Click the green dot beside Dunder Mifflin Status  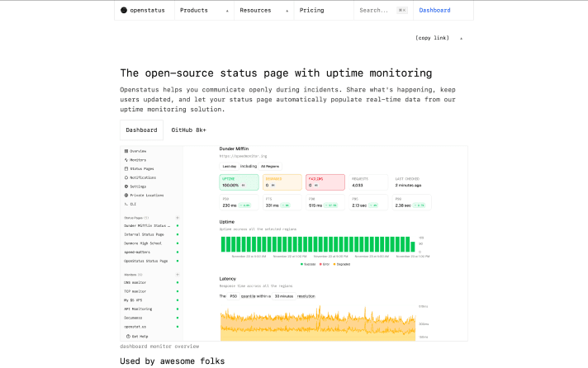point(178,225)
